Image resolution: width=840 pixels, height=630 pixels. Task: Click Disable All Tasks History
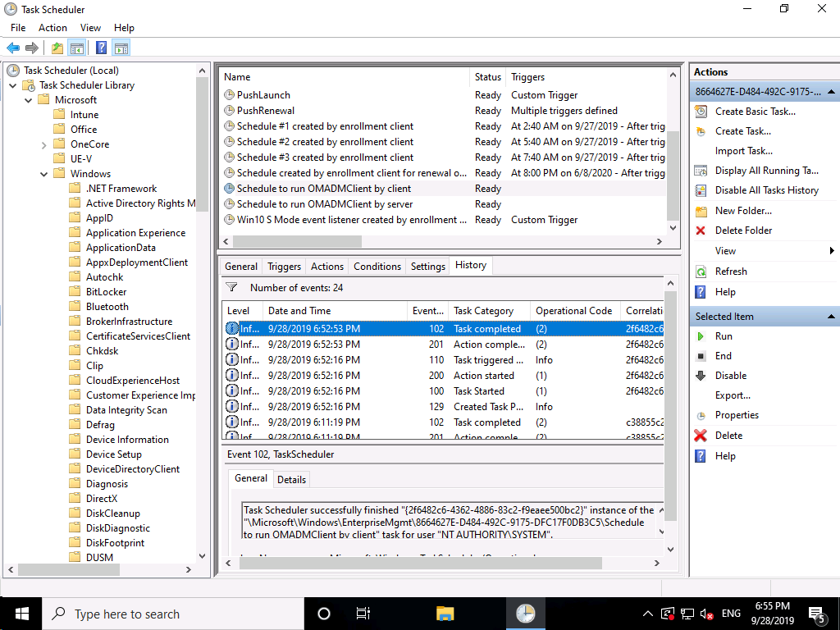click(766, 190)
